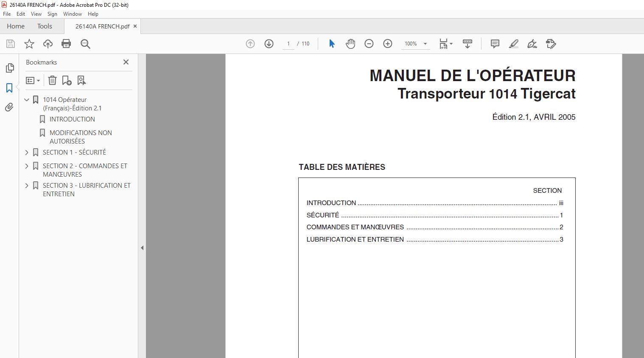
Task: Open the Help menu
Action: pos(93,14)
